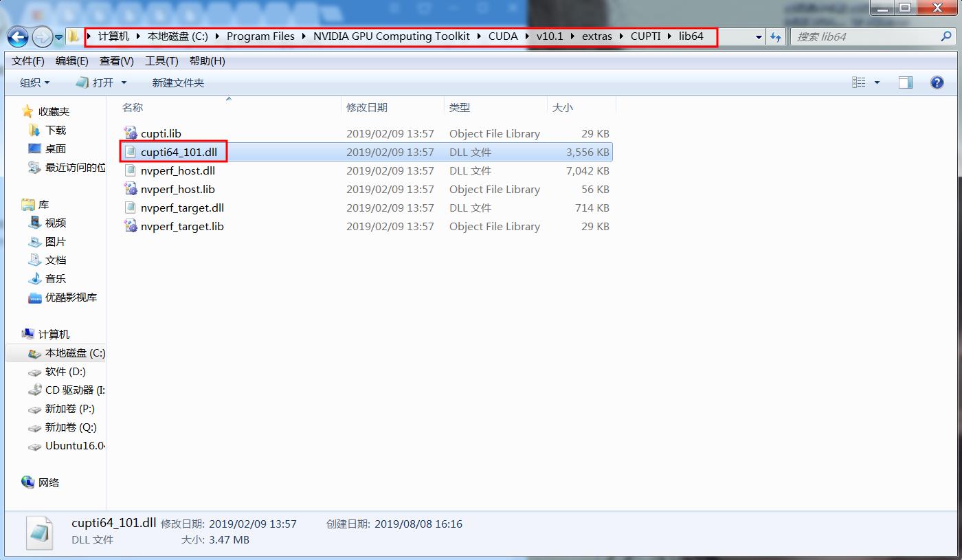Select the nvperf_host.dll file icon
This screenshot has width=962, height=560.
pos(131,170)
